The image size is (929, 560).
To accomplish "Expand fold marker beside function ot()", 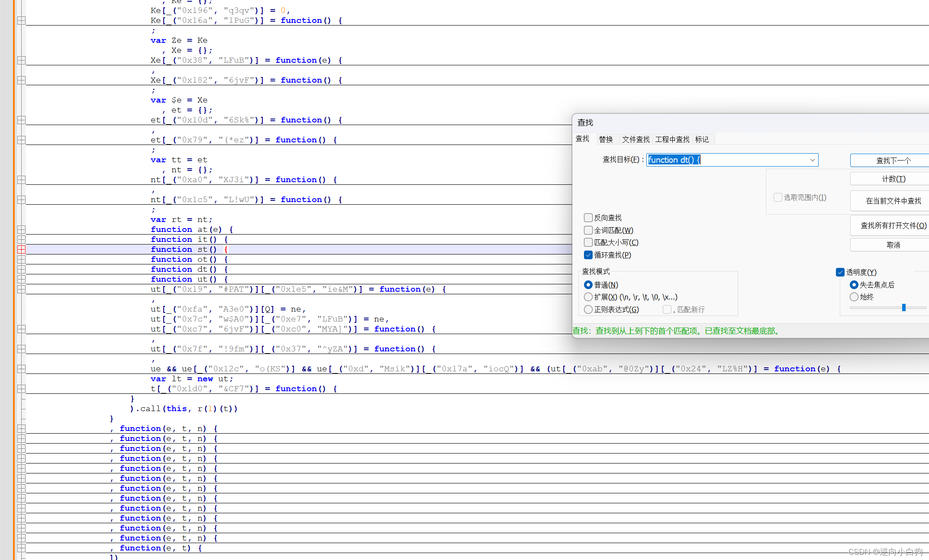I will [x=21, y=259].
